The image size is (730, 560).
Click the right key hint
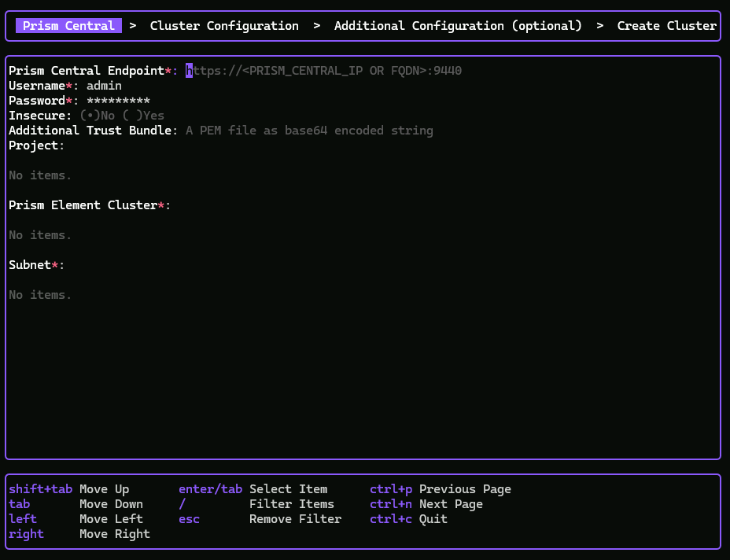point(26,534)
